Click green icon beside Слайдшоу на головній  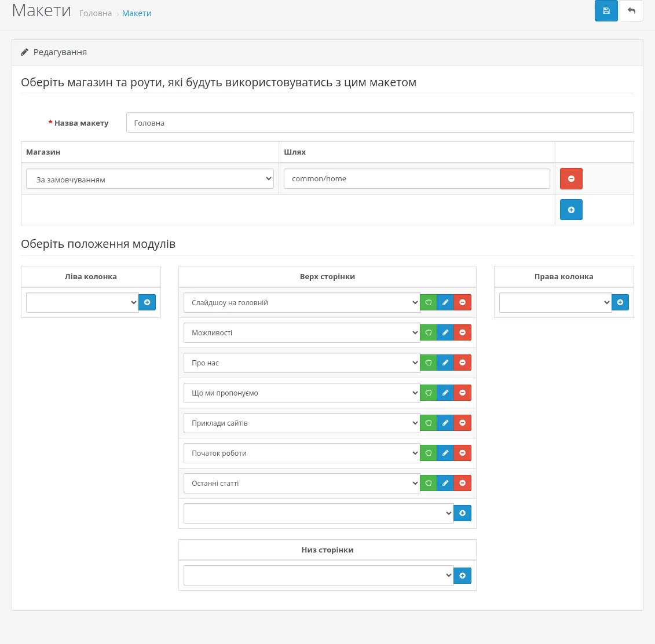click(x=428, y=302)
